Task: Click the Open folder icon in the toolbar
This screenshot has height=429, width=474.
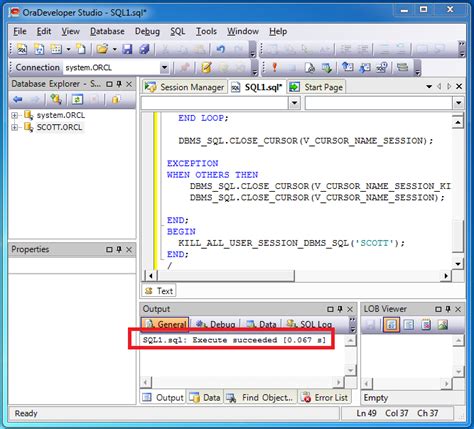Action: pyautogui.click(x=102, y=49)
